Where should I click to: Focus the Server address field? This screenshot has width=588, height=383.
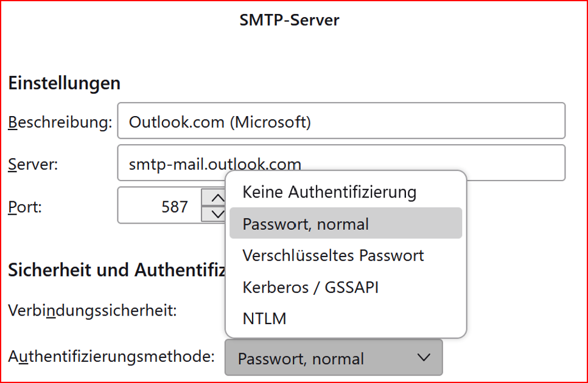pyautogui.click(x=341, y=163)
